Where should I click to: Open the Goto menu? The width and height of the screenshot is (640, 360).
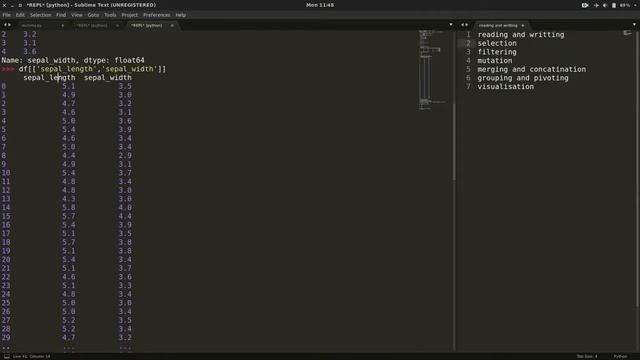(93, 15)
